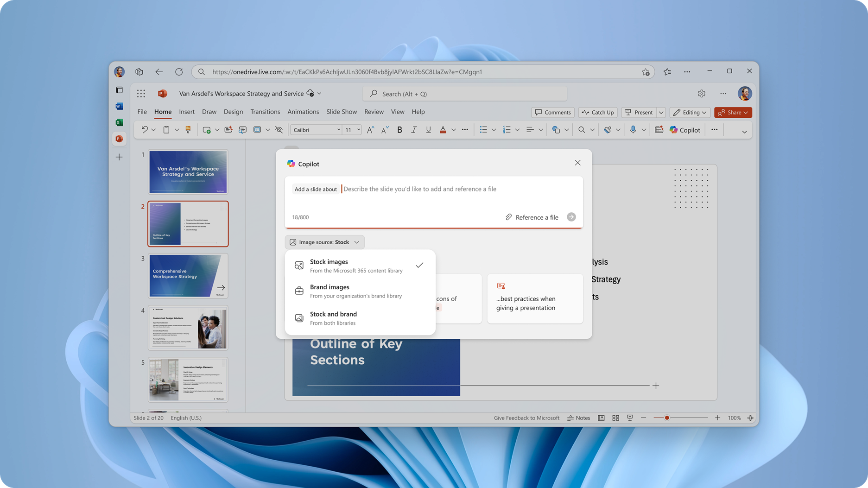This screenshot has height=488, width=868.
Task: Click the Decrease font size icon
Action: click(385, 130)
